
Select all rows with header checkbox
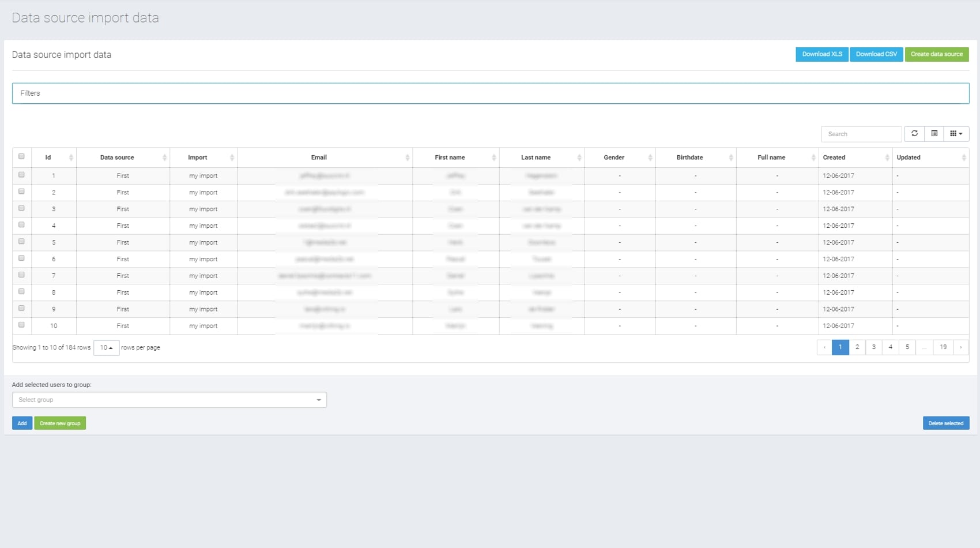21,156
